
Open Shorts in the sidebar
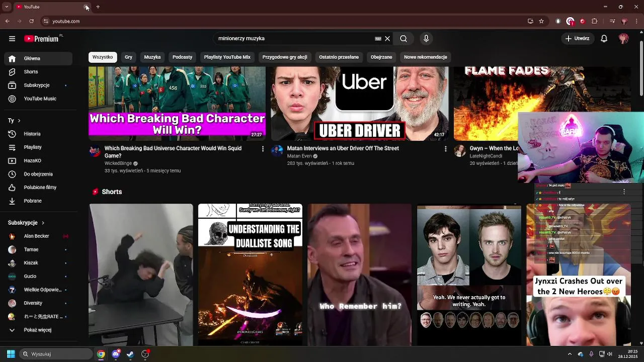38,72
